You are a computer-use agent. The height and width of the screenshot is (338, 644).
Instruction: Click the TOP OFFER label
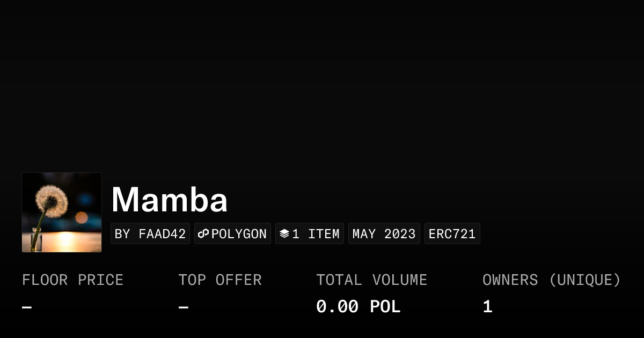220,280
